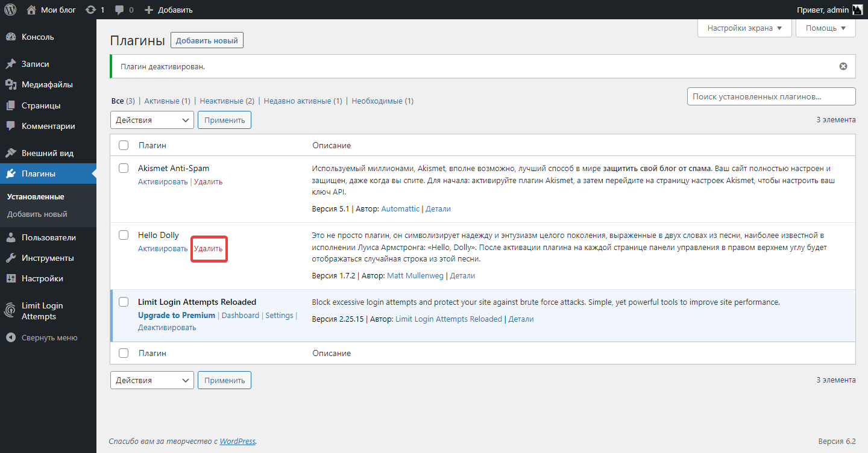
Task: Delete Akismet Anti-Spam plugin
Action: click(208, 181)
